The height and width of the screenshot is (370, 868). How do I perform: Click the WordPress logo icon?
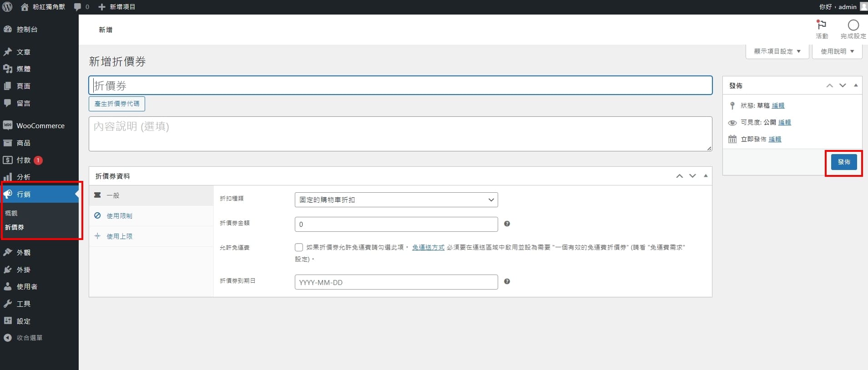(x=7, y=7)
